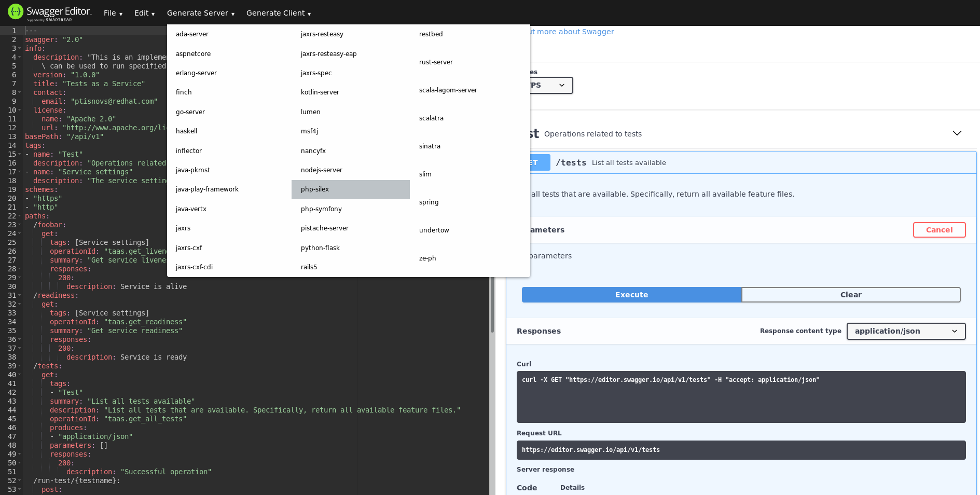
Task: Click the Request URL text box
Action: (741, 450)
